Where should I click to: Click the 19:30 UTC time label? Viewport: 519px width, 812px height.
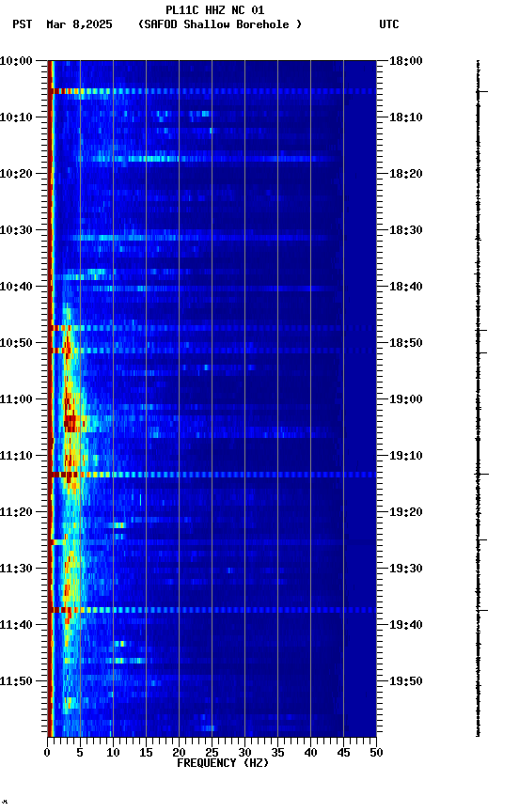(406, 570)
